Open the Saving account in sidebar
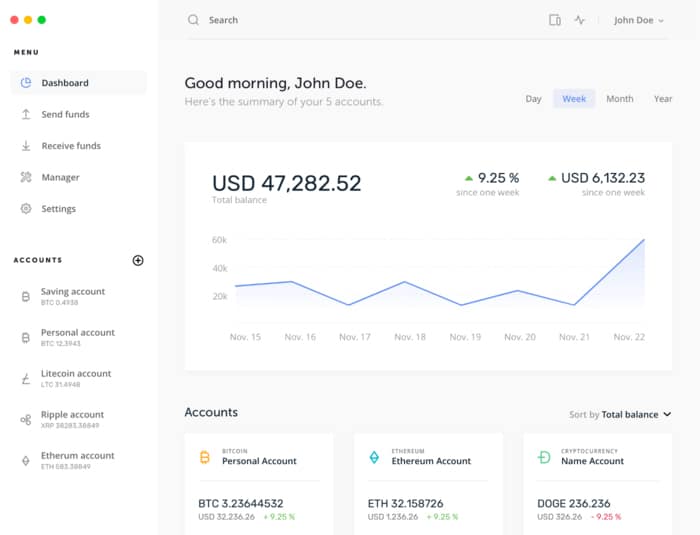The height and width of the screenshot is (535, 700). [x=72, y=296]
